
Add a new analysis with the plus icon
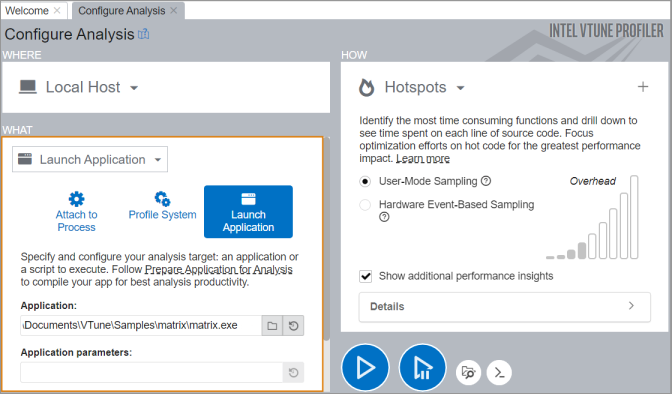(643, 87)
